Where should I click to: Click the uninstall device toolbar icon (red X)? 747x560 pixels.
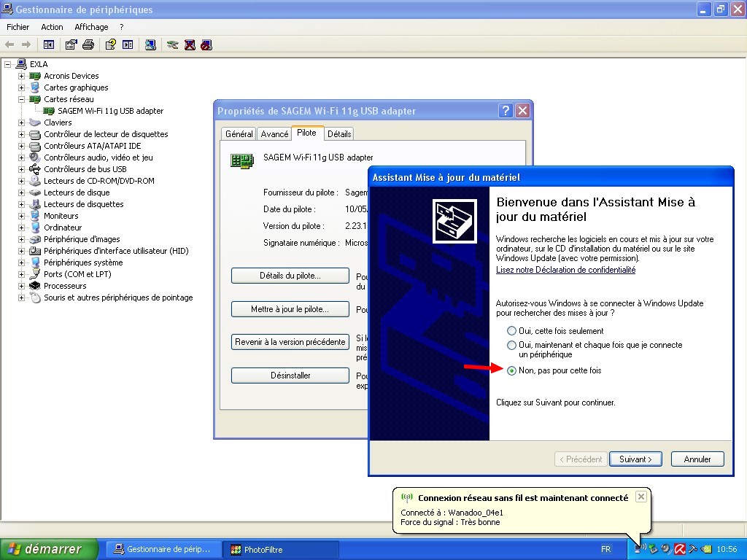pos(190,44)
